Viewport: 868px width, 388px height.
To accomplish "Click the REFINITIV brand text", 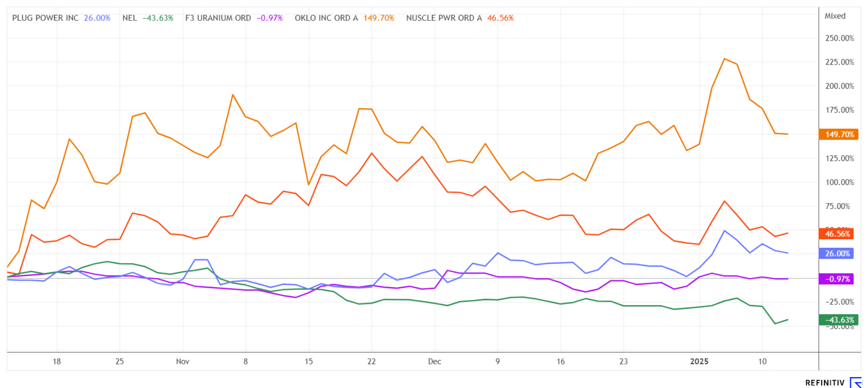I will (825, 383).
